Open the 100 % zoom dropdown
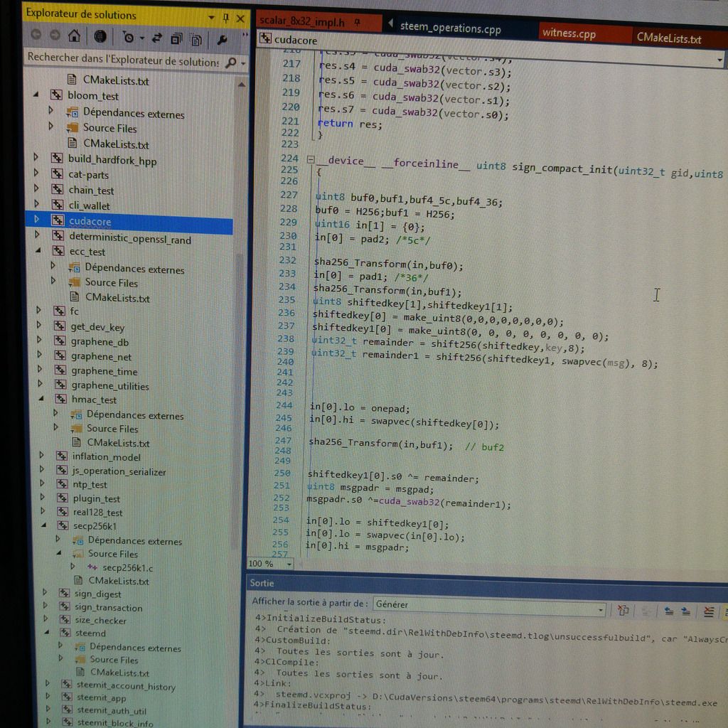Viewport: 728px width, 728px height. click(x=289, y=564)
